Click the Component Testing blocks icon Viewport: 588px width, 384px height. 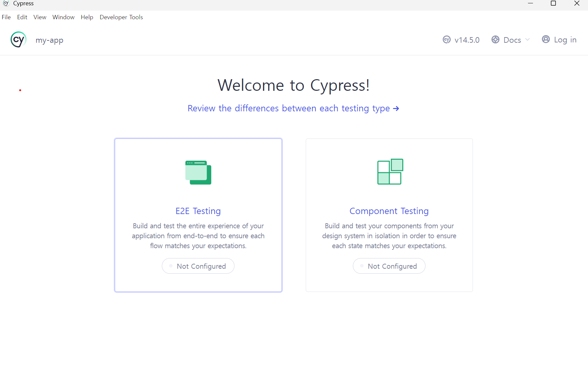click(390, 172)
